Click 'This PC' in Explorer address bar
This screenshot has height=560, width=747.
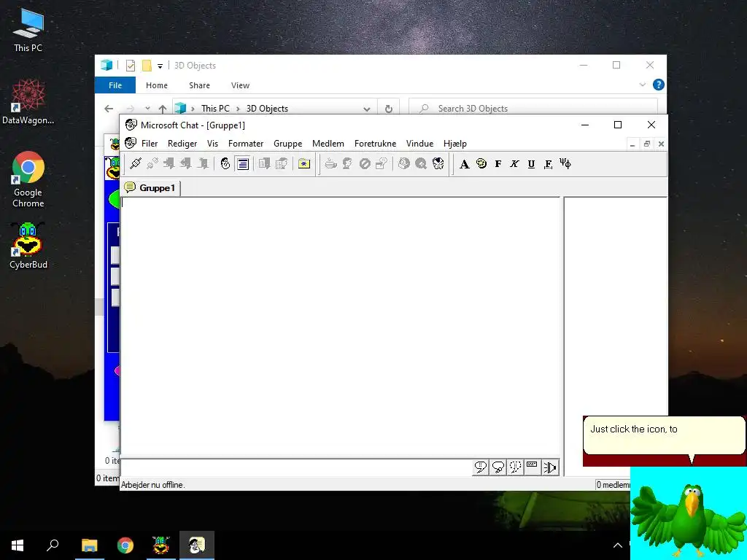coord(215,109)
